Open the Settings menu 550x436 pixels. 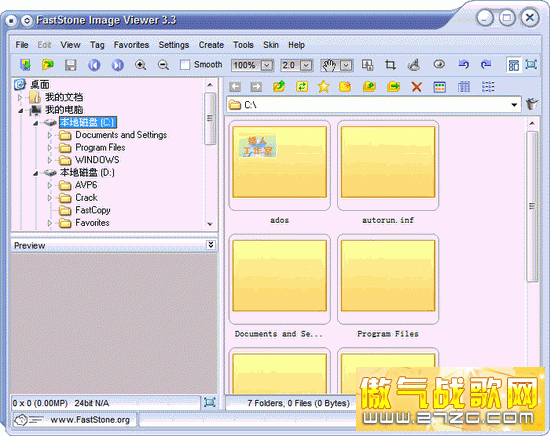click(174, 45)
